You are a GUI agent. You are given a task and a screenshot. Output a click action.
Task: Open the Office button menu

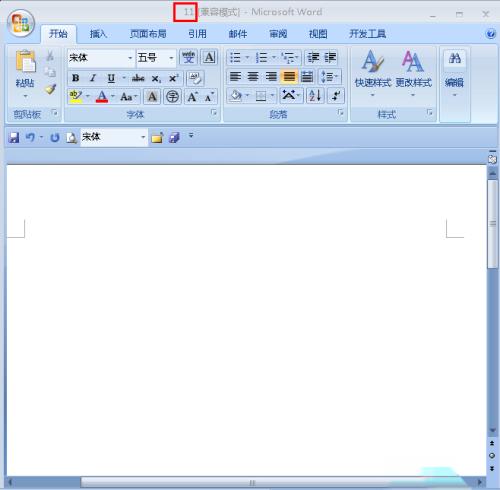[21, 23]
